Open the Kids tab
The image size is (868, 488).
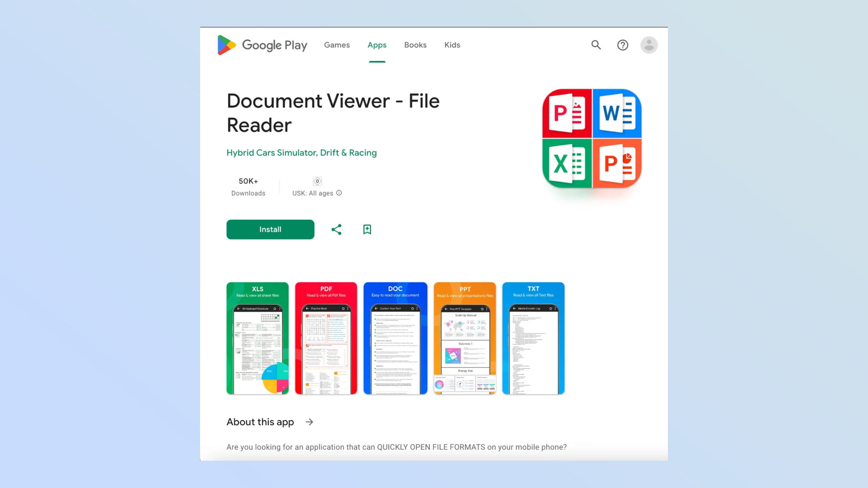click(x=452, y=45)
